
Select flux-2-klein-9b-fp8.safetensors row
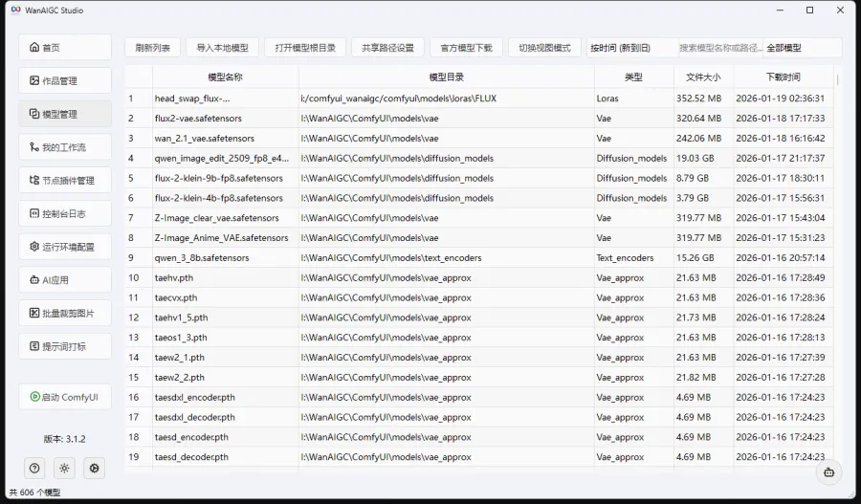(x=479, y=178)
